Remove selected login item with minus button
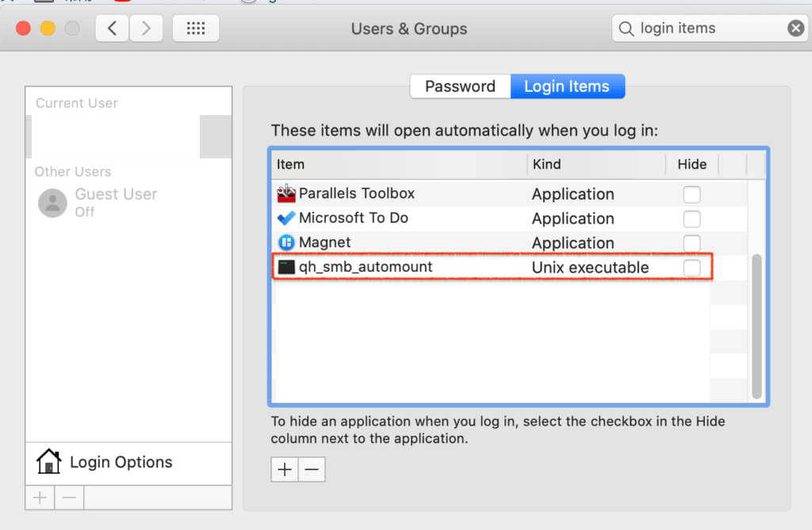812x530 pixels. pos(312,470)
